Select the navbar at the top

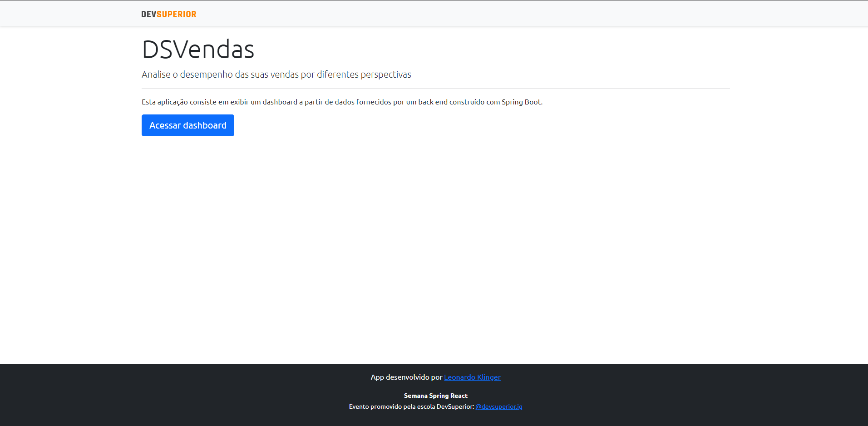(x=434, y=13)
